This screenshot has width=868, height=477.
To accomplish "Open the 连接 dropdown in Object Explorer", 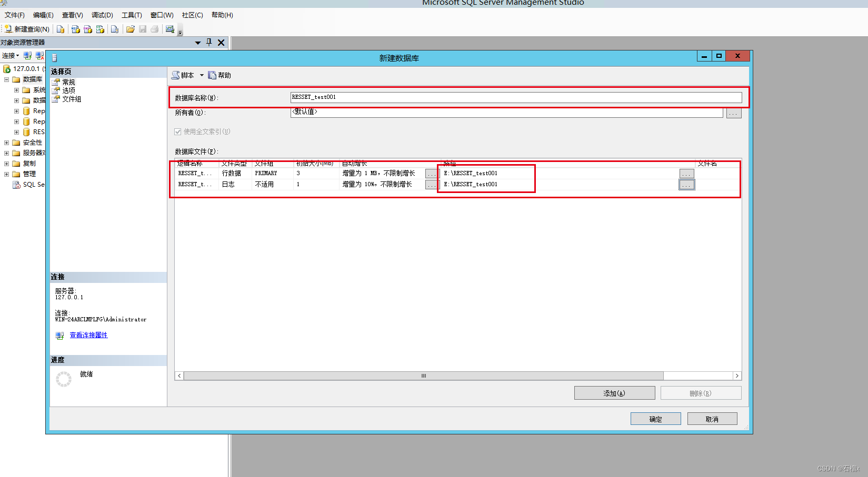I will [x=11, y=55].
